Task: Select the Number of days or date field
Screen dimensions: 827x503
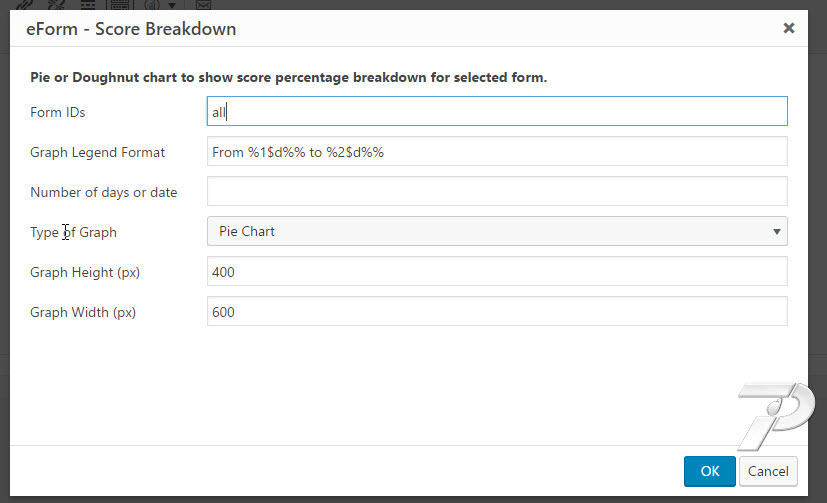Action: (x=497, y=191)
